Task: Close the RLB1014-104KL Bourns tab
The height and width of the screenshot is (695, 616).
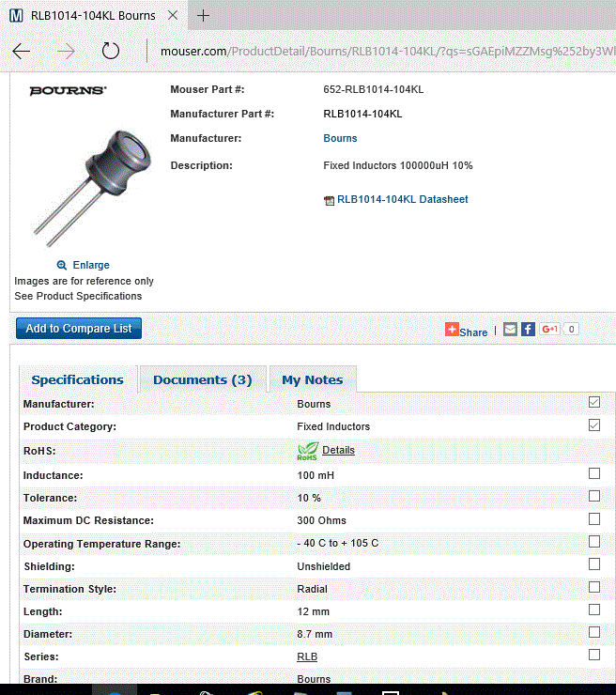Action: tap(173, 16)
